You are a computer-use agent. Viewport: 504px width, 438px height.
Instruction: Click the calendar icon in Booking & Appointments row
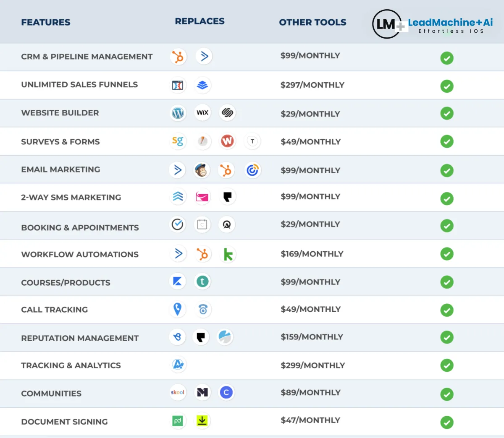point(202,224)
